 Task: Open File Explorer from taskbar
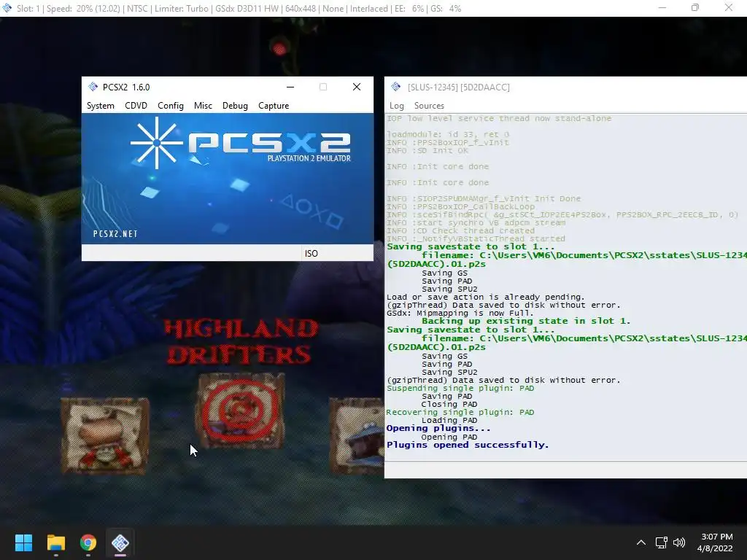pyautogui.click(x=55, y=542)
